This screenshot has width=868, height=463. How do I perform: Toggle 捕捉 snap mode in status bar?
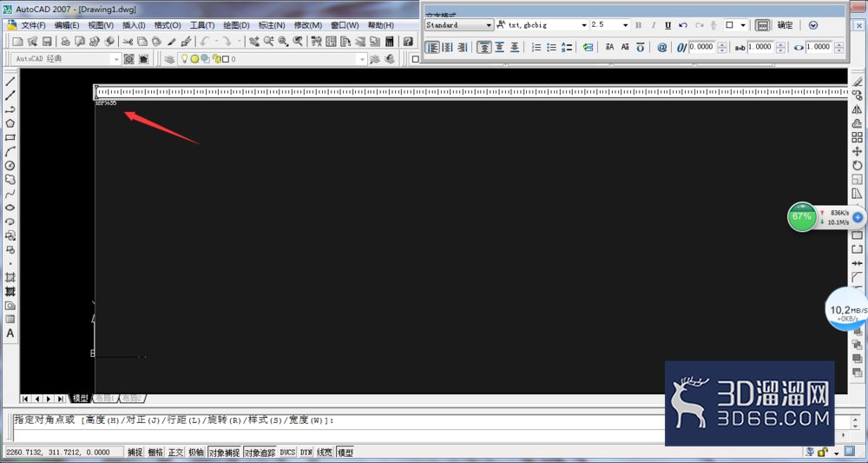point(135,453)
